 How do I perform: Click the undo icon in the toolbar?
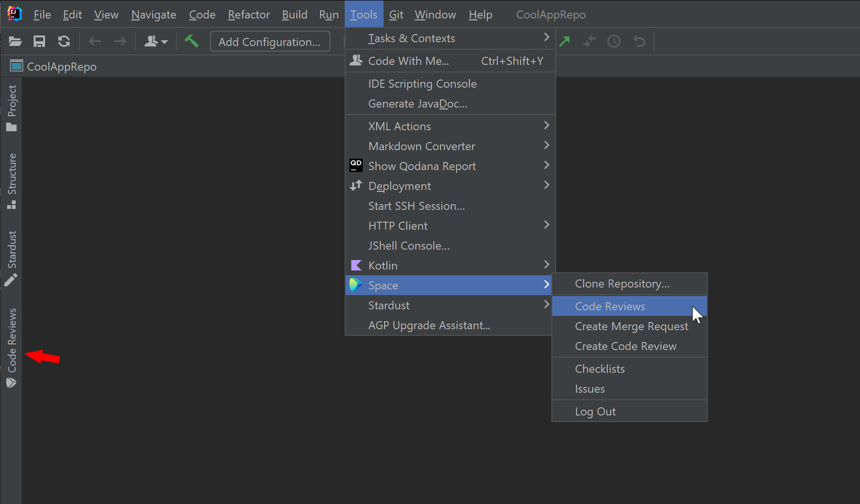[x=639, y=41]
